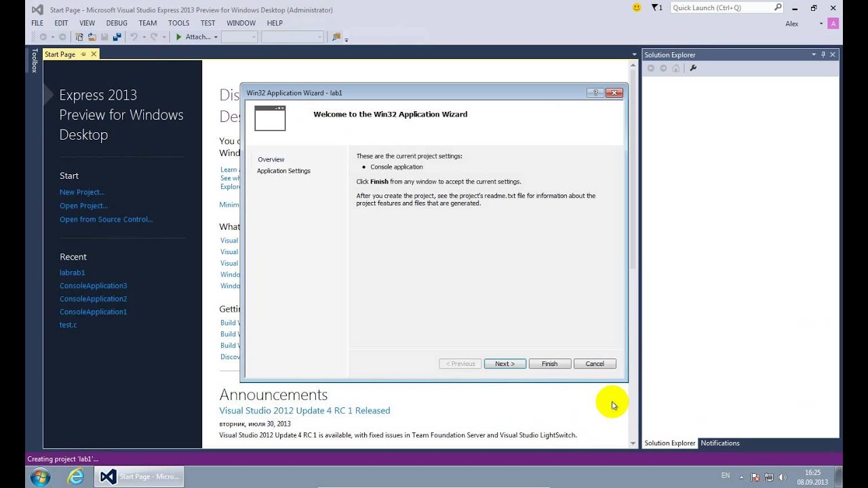Click the Redo toolbar icon
This screenshot has width=868, height=488.
tap(154, 37)
